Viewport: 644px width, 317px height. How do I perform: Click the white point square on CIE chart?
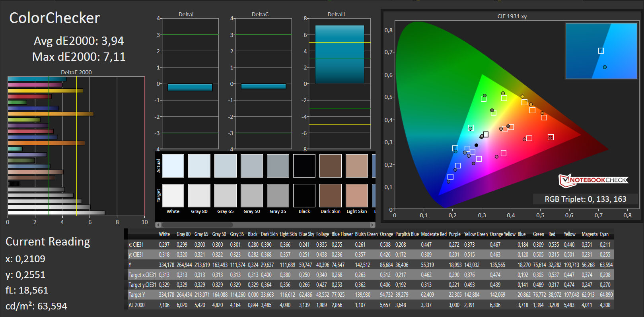tap(485, 135)
